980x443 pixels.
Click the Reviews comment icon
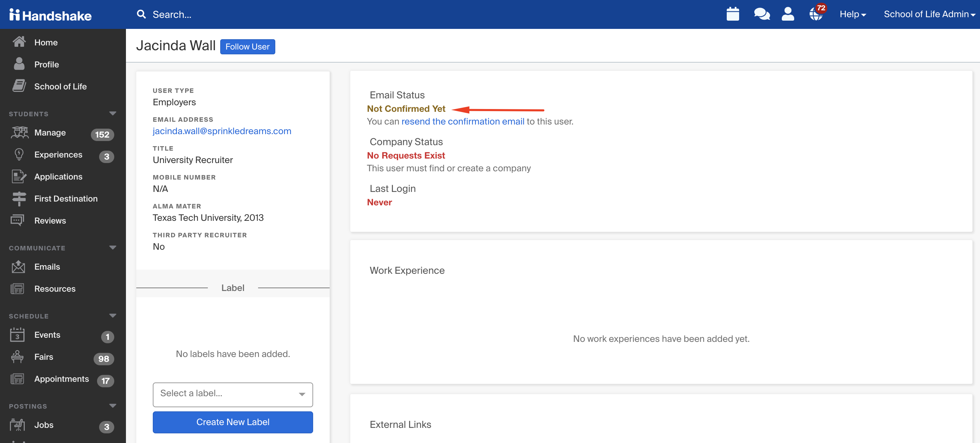click(x=18, y=220)
